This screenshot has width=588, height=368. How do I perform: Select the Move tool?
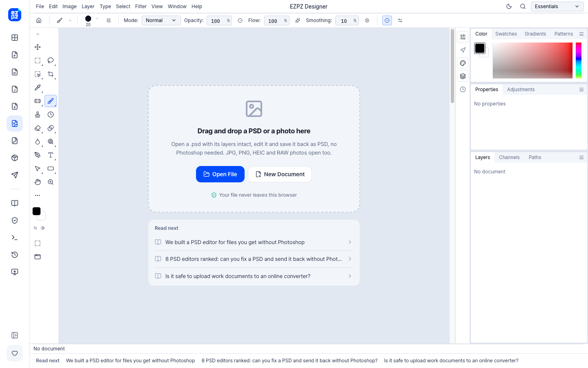[x=38, y=47]
